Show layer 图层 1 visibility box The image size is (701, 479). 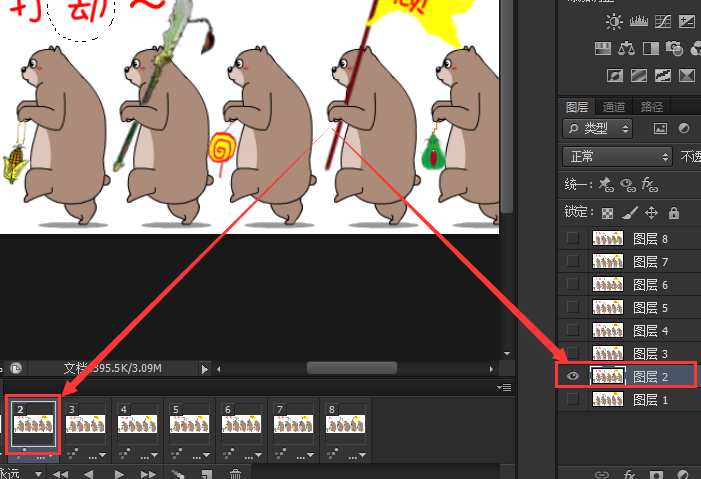[573, 399]
